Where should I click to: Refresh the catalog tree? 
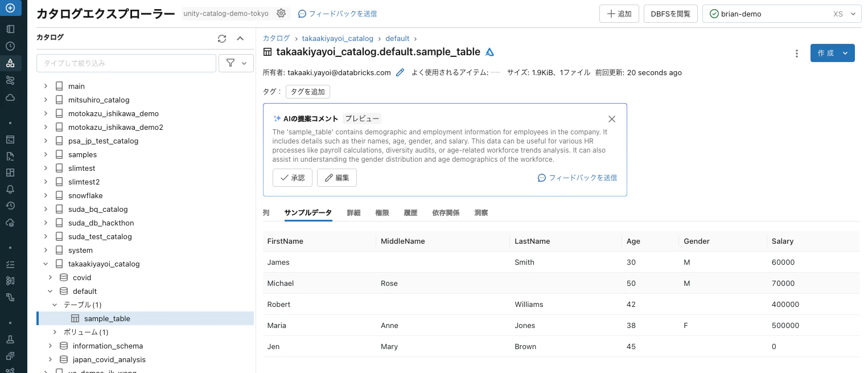point(222,38)
